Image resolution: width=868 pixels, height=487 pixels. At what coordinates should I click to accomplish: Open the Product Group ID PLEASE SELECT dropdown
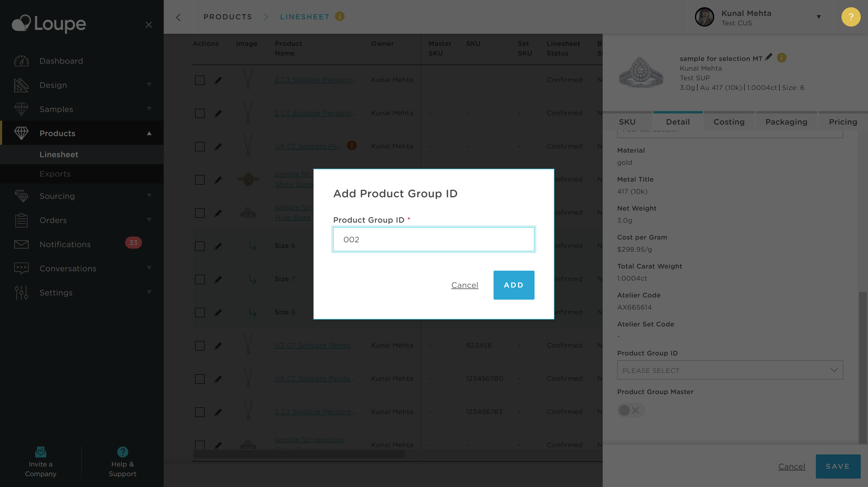(730, 370)
